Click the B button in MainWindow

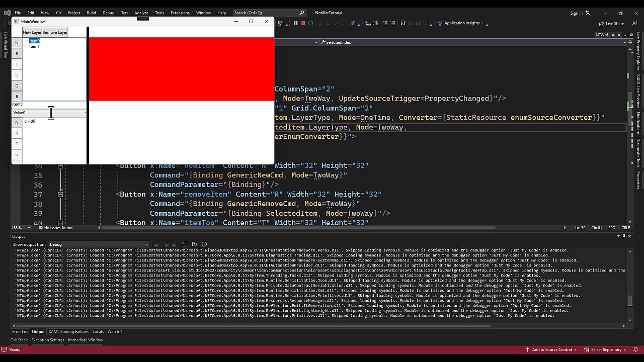17,96
